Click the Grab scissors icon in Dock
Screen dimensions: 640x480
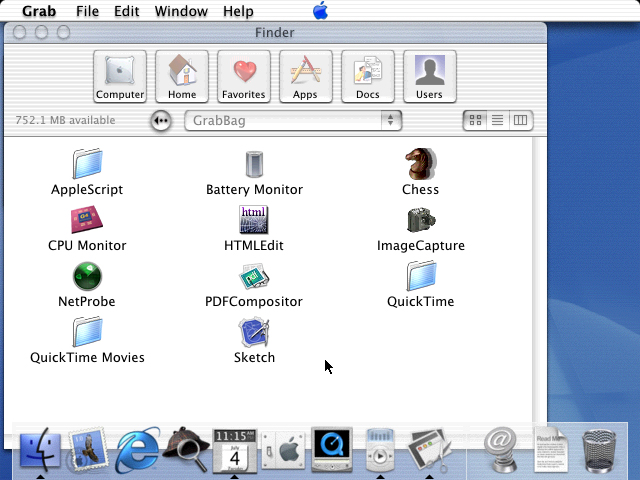pyautogui.click(x=429, y=450)
